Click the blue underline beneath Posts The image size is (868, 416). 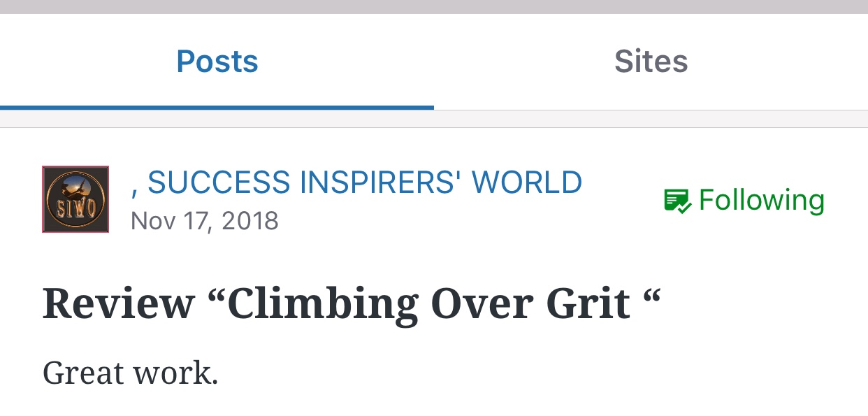[x=217, y=108]
